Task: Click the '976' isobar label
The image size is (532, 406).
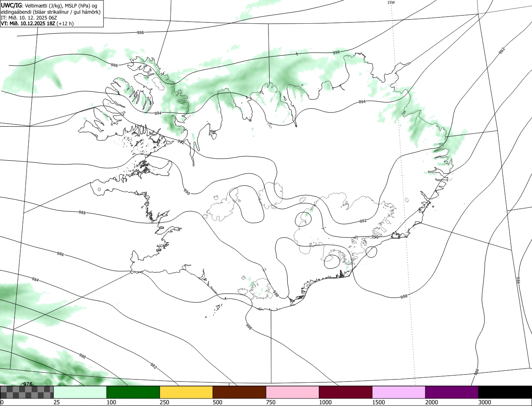Action: (x=28, y=384)
